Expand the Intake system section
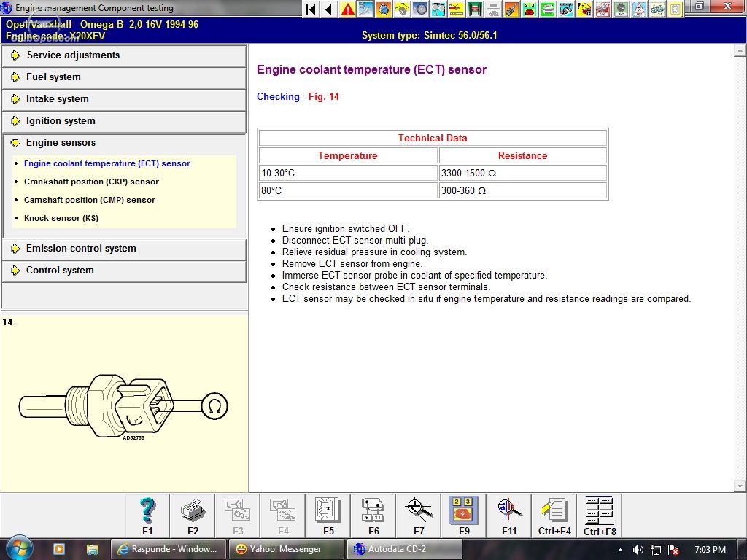 [124, 99]
